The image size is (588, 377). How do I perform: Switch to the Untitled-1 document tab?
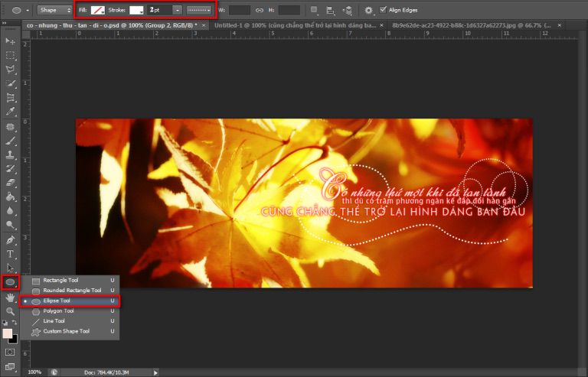pyautogui.click(x=294, y=25)
